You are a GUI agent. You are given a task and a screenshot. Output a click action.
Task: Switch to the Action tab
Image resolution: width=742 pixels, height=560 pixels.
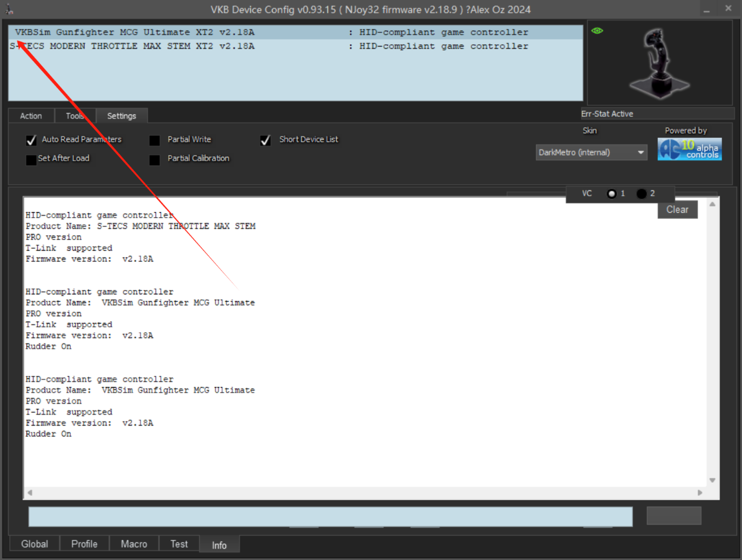[x=31, y=116]
